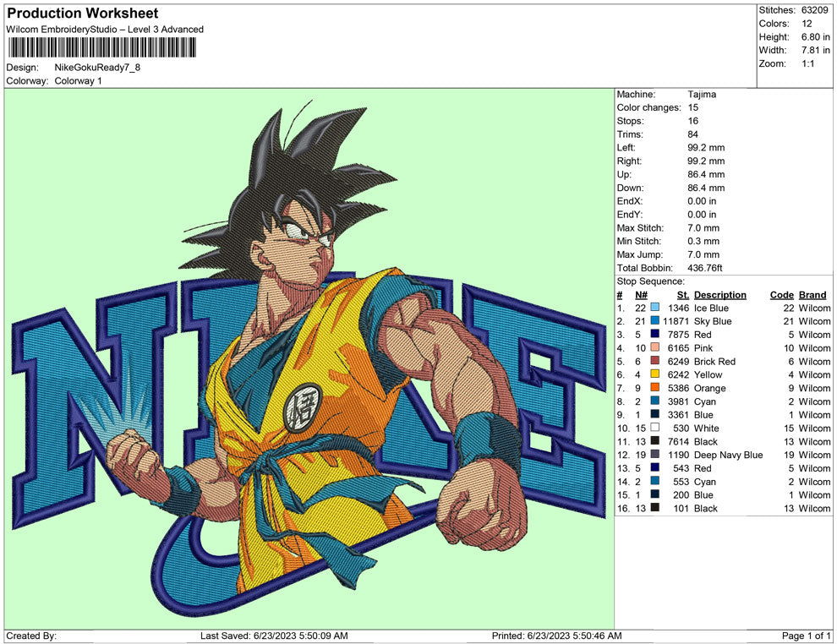Click the stitches total '63209'
The image size is (837, 644).
pyautogui.click(x=814, y=10)
